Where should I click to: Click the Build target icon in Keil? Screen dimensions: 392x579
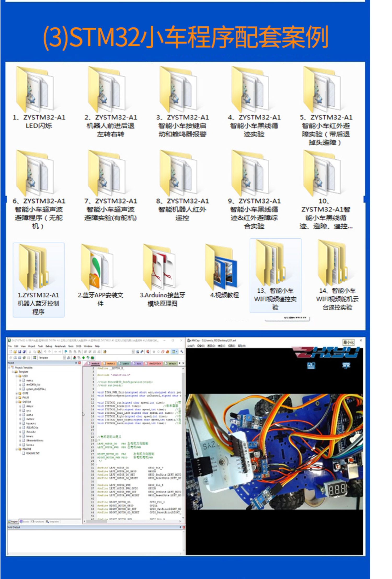15,357
